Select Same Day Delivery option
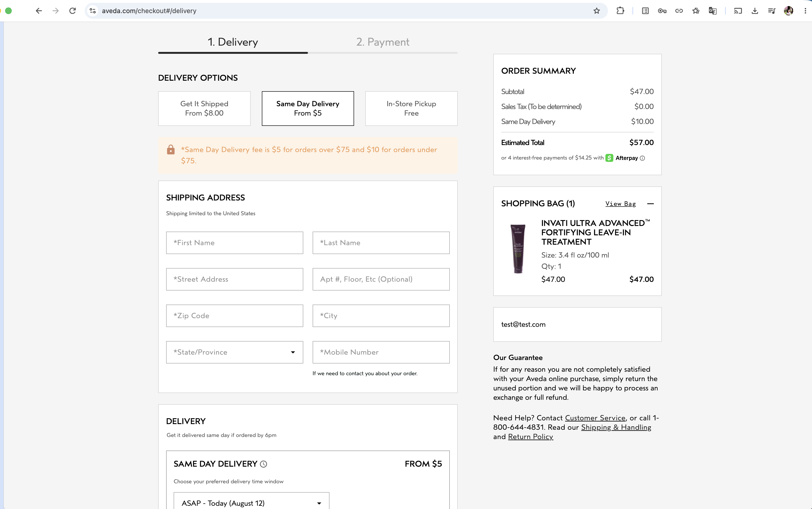This screenshot has width=812, height=509. (308, 108)
